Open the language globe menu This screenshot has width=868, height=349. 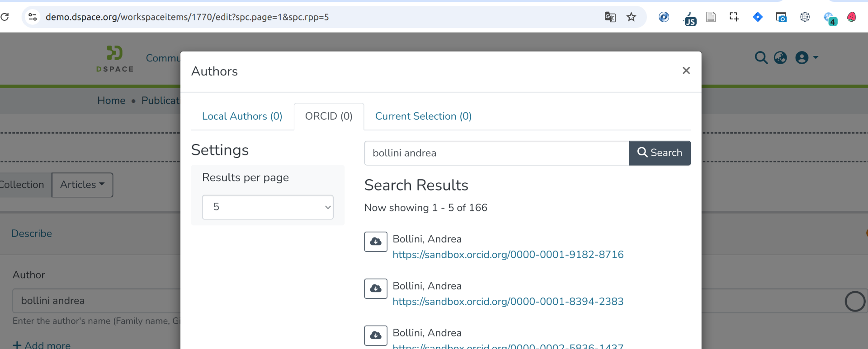pyautogui.click(x=780, y=58)
